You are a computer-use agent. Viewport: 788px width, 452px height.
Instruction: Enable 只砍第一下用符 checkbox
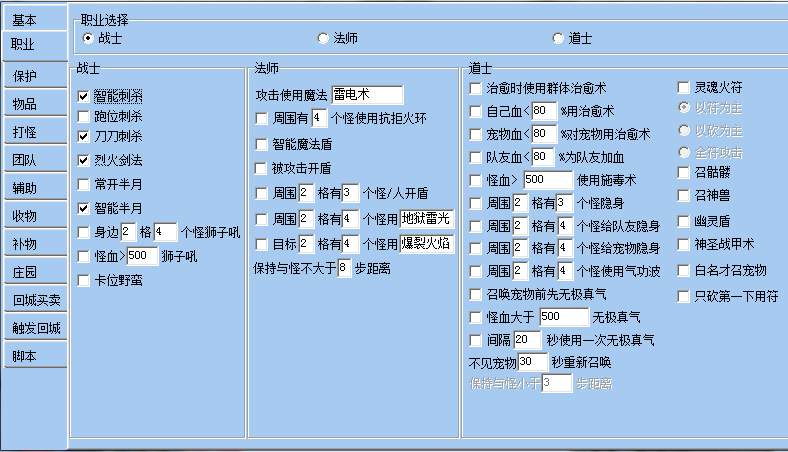point(683,296)
